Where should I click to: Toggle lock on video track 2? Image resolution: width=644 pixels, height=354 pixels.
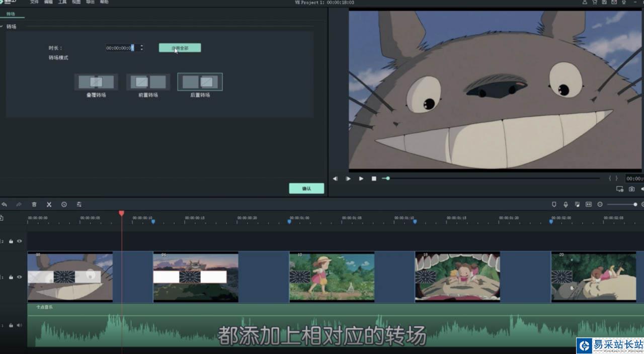[x=11, y=241]
